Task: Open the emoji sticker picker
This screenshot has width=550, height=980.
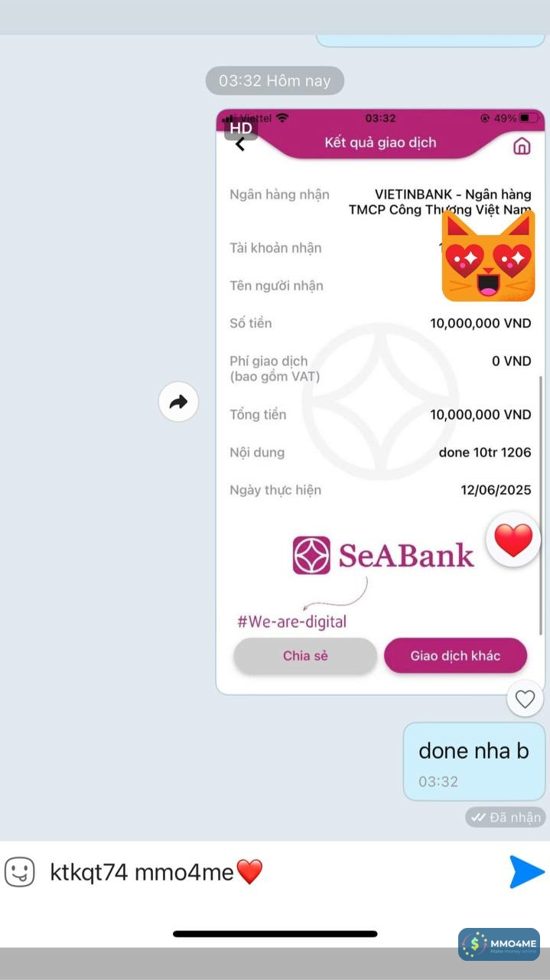Action: [x=20, y=872]
